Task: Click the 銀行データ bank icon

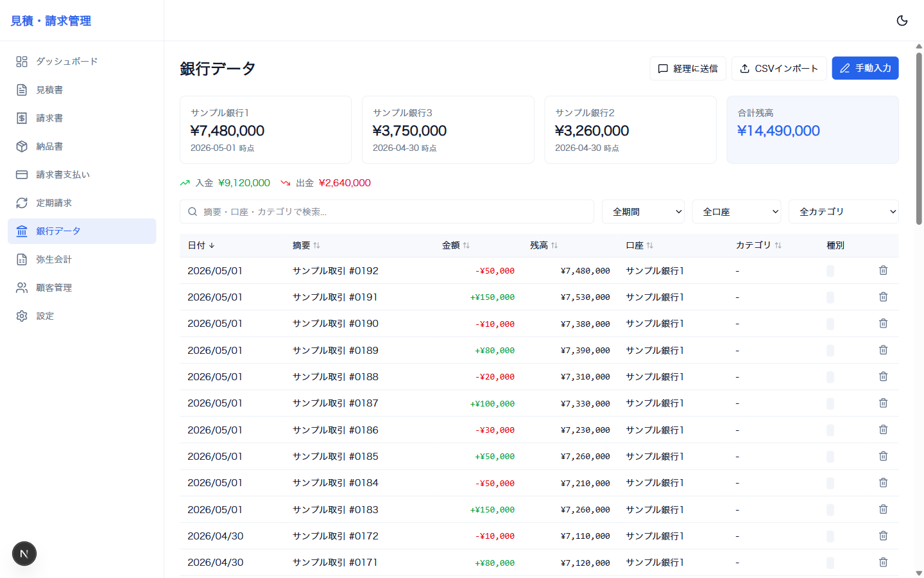Action: 22,231
